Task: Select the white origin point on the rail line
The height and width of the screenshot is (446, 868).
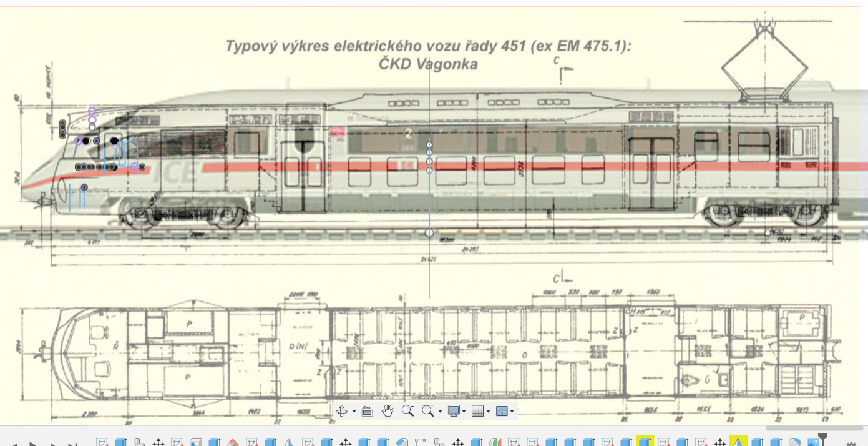Action: [429, 233]
